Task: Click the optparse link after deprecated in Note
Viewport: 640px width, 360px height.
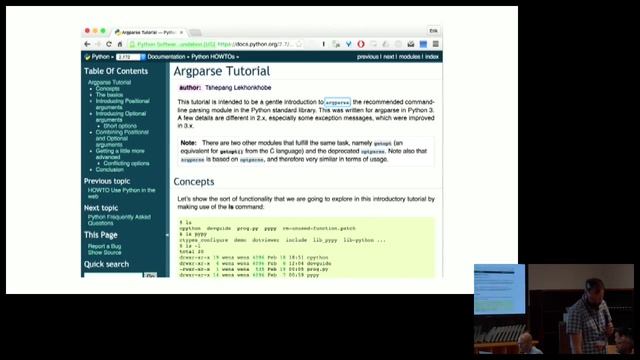Action: [373, 151]
